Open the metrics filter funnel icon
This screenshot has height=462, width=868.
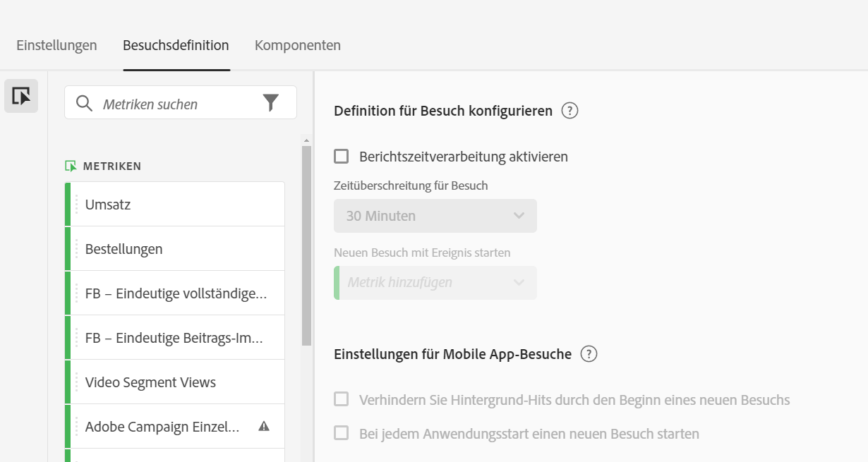271,104
